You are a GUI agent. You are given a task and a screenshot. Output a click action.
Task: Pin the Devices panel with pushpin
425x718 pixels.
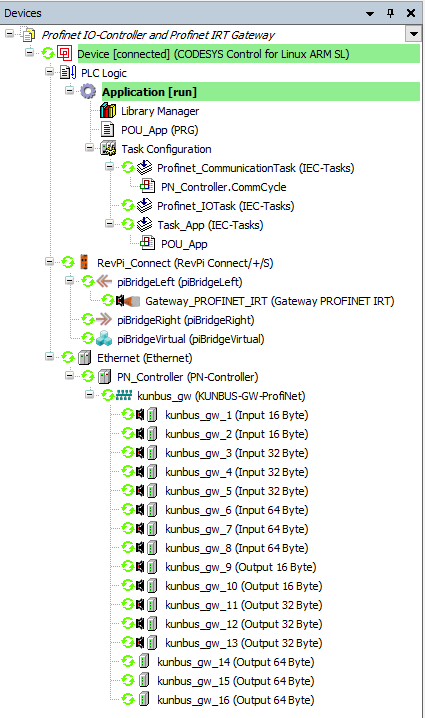(x=391, y=13)
